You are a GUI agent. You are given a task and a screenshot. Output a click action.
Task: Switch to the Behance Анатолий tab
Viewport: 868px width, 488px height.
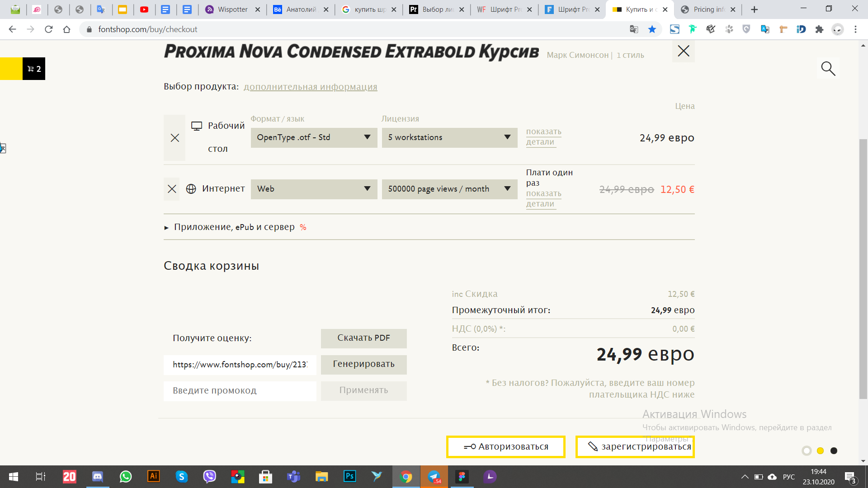tap(300, 9)
